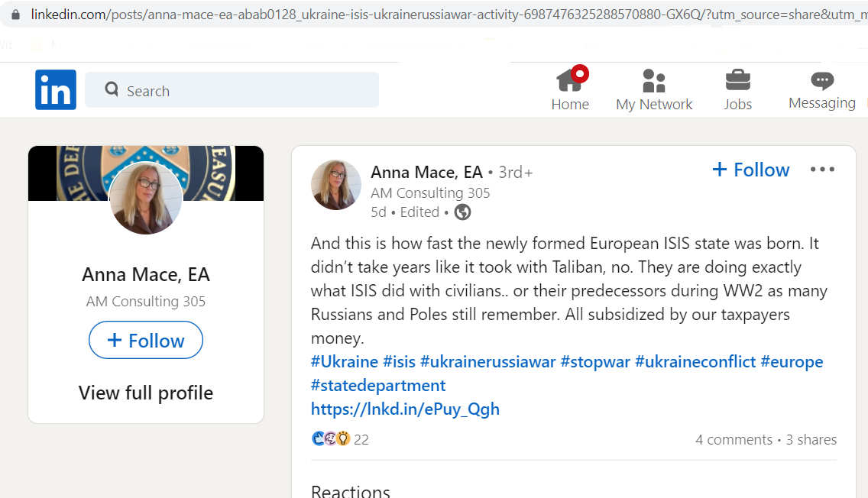Viewport: 868px width, 498px height.
Task: Open the #ukraineconflict hashtag
Action: (695, 361)
